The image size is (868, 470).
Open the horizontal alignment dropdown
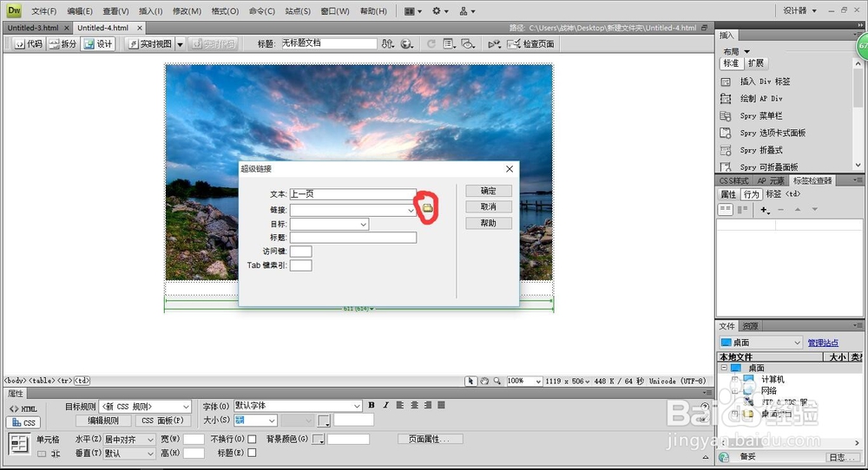[x=150, y=439]
